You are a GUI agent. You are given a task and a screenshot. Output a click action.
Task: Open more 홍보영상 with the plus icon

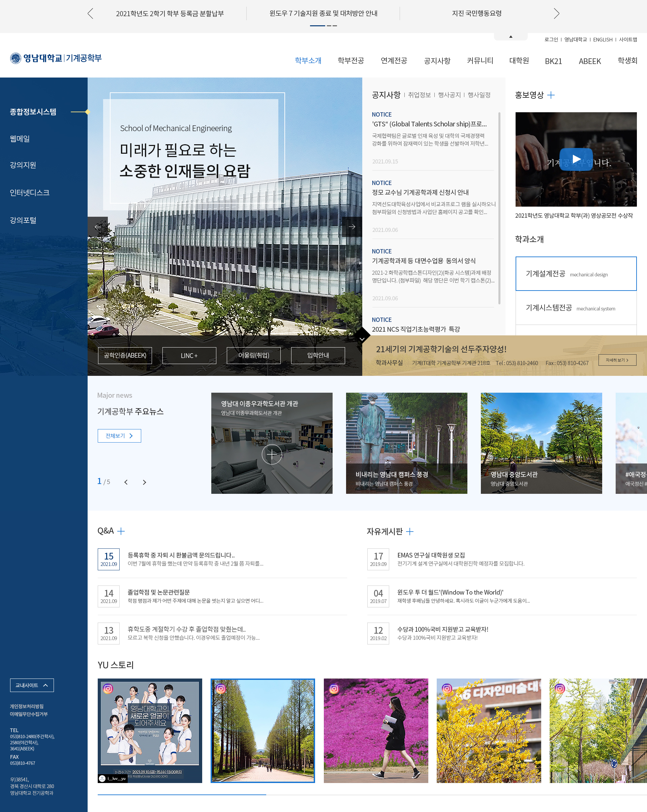click(x=551, y=95)
